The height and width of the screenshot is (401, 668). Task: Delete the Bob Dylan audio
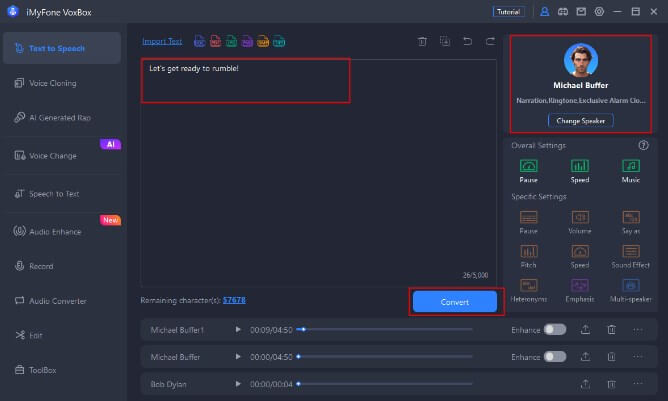pyautogui.click(x=611, y=384)
